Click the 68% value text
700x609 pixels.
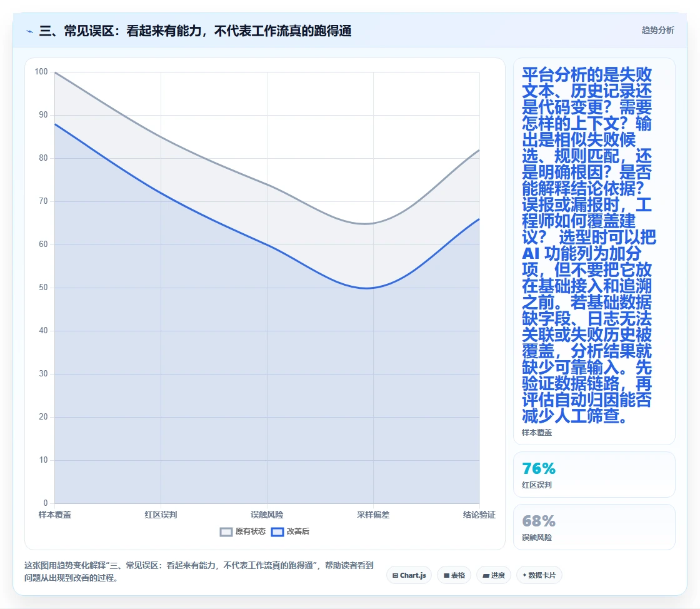pos(539,521)
